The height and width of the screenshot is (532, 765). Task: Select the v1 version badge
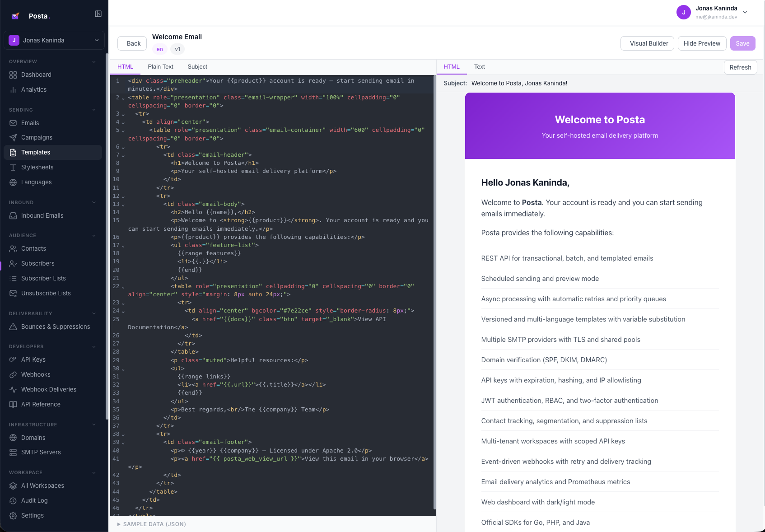(x=178, y=49)
